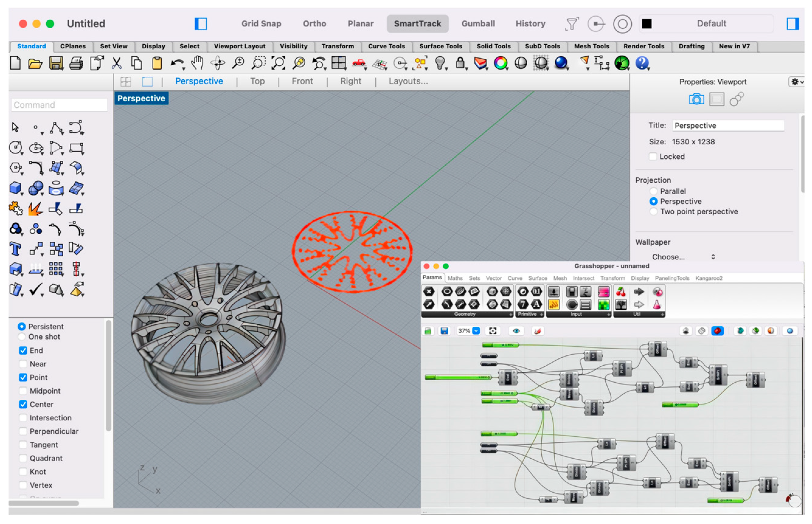
Task: Select the Text T tool
Action: pos(15,249)
